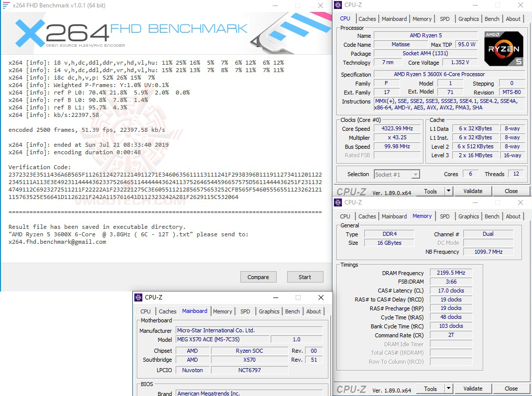This screenshot has width=532, height=396.
Task: Open Graphics tab in Mainboard CPU-Z window
Action: (269, 311)
